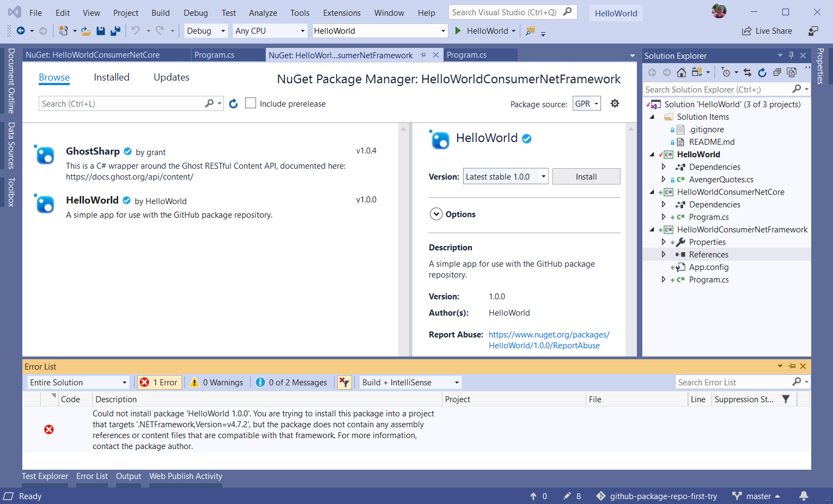Click the NuGet package source settings gear
Viewport: 833px width, 504px height.
coord(615,103)
